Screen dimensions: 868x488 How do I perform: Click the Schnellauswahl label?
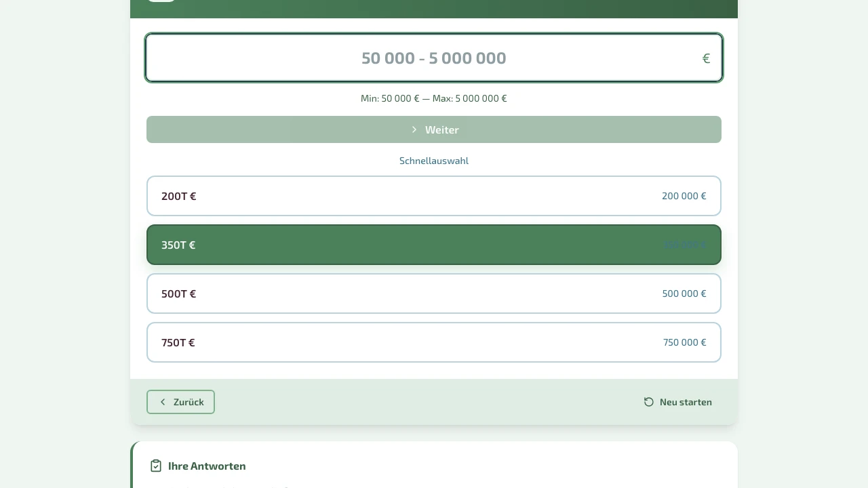(x=434, y=161)
